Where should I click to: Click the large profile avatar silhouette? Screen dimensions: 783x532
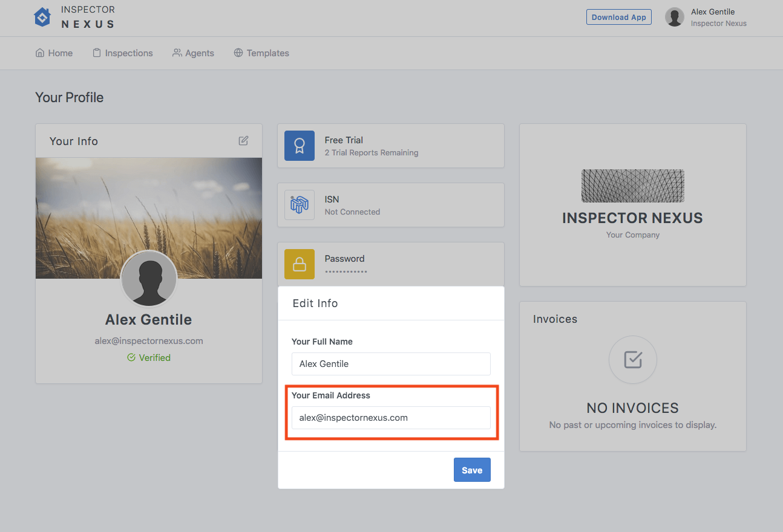point(149,279)
